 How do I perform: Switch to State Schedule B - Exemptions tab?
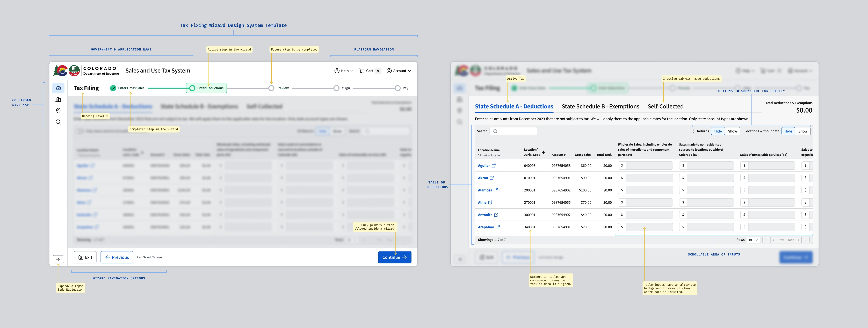coord(600,107)
